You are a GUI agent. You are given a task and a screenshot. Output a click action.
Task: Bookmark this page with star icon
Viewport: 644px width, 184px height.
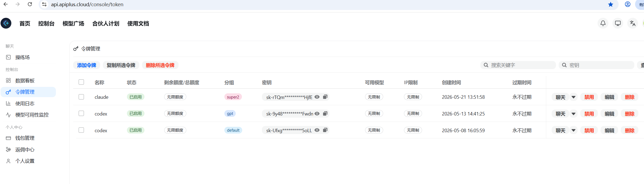(x=611, y=4)
